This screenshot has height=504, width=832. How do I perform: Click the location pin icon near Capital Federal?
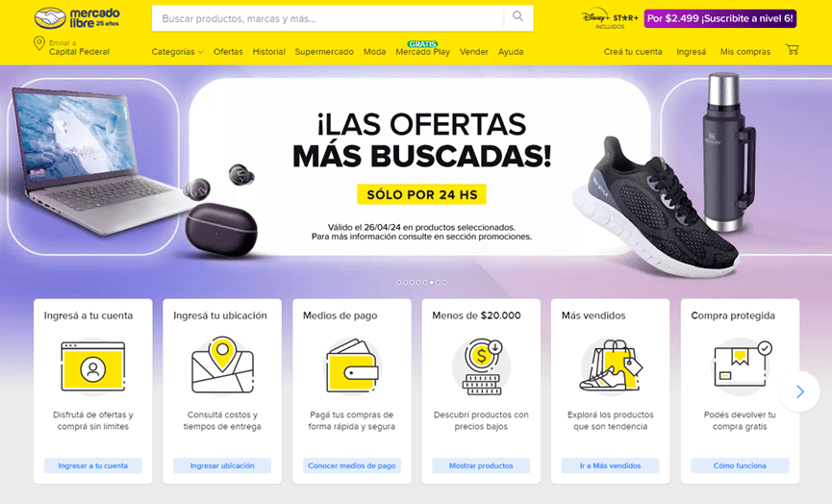[38, 43]
